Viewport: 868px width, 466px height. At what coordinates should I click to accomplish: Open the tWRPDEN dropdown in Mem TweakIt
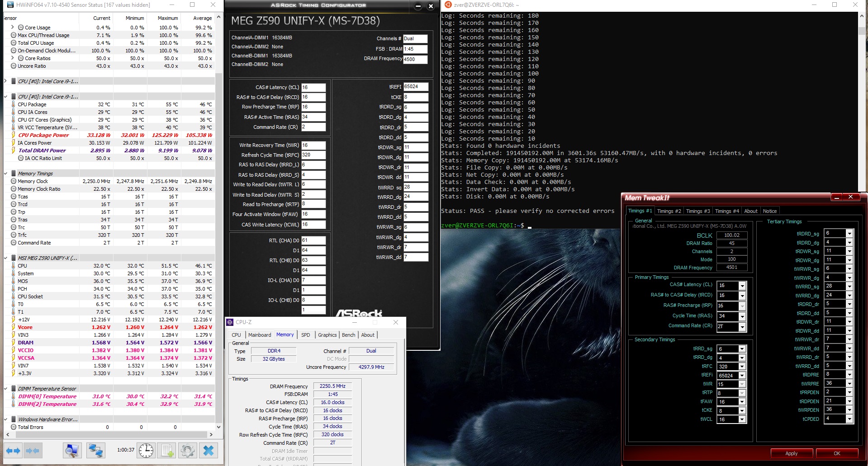pyautogui.click(x=849, y=410)
